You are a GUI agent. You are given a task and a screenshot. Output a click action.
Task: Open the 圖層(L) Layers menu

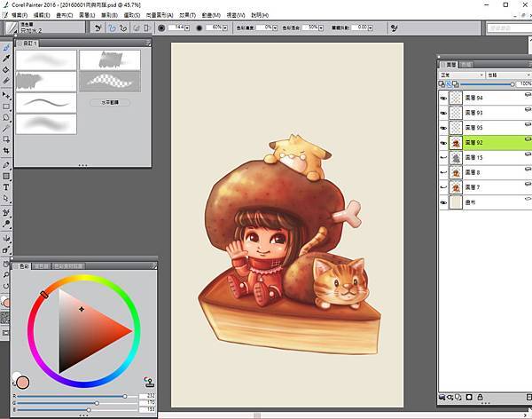[x=87, y=15]
